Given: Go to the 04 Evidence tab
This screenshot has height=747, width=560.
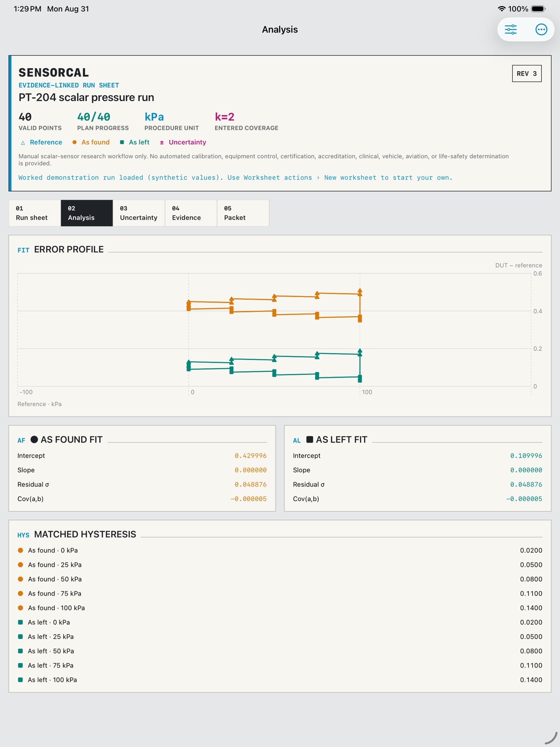Looking at the screenshot, I should tap(191, 213).
